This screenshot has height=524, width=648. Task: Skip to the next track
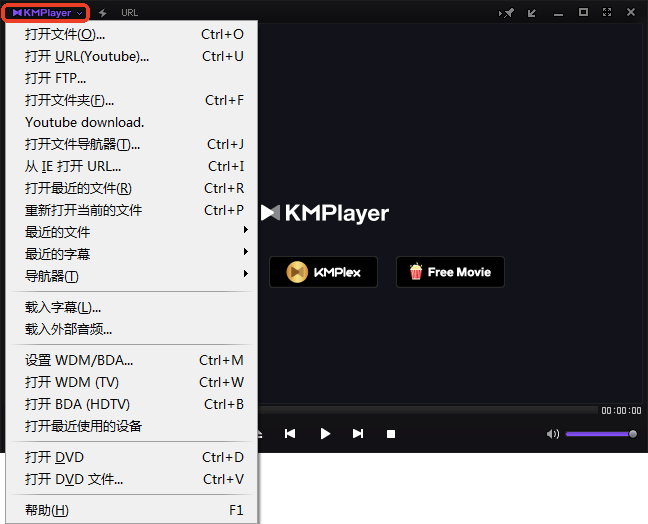coord(358,434)
